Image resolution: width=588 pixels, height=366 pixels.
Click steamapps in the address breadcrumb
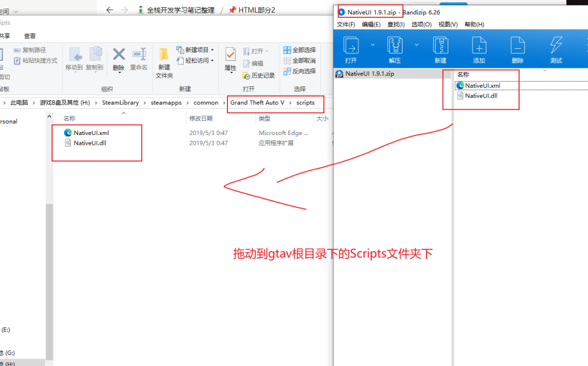[166, 102]
